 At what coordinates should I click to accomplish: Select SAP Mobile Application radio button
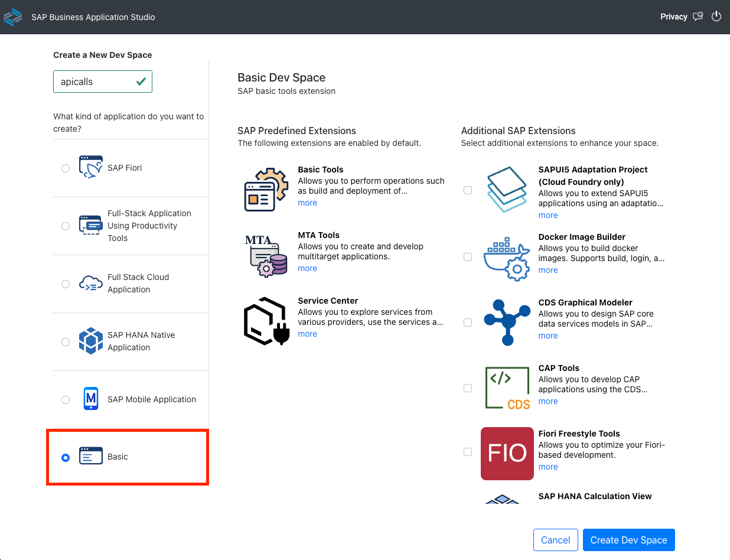[x=66, y=400]
